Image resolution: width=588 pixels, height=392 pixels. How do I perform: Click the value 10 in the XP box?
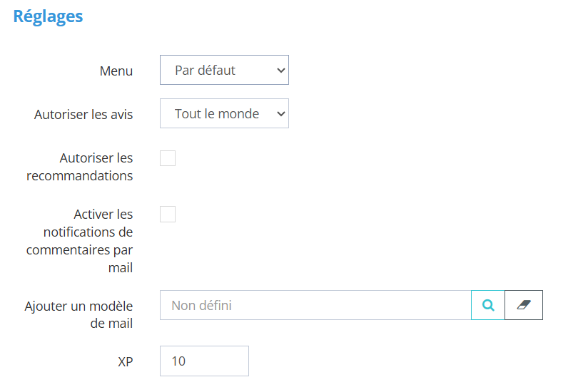tap(178, 361)
